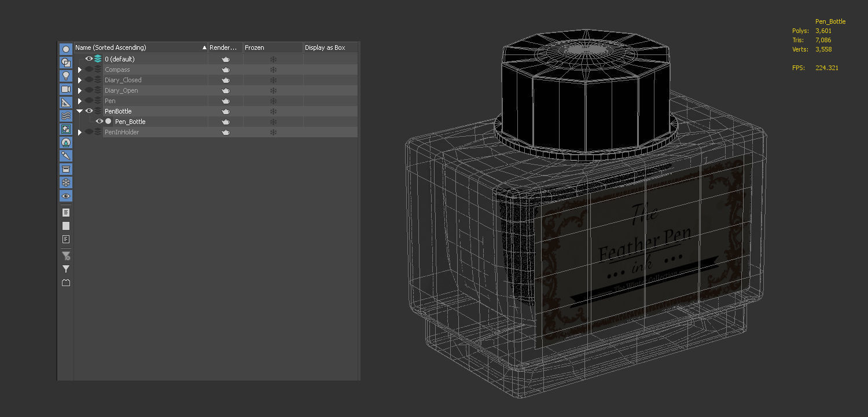Expand the PenInHolder layer
The height and width of the screenshot is (417, 868).
tap(80, 132)
